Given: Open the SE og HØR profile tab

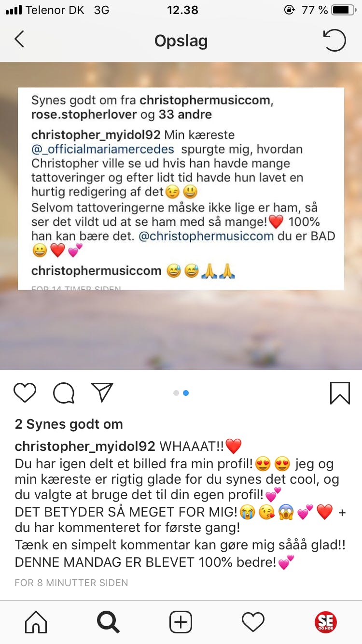Looking at the screenshot, I should pyautogui.click(x=326, y=622).
